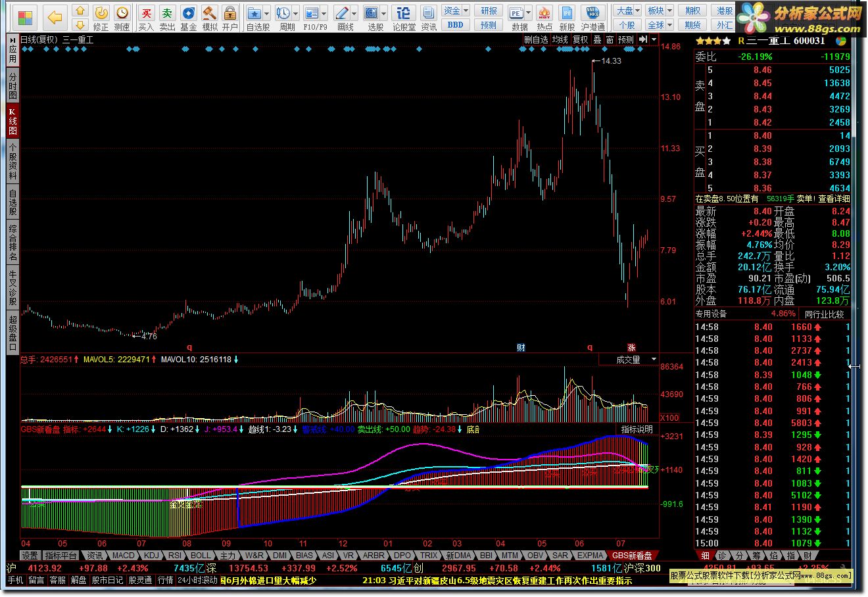This screenshot has width=868, height=597.
Task: Switch to the BOLL indicator tab
Action: [201, 556]
